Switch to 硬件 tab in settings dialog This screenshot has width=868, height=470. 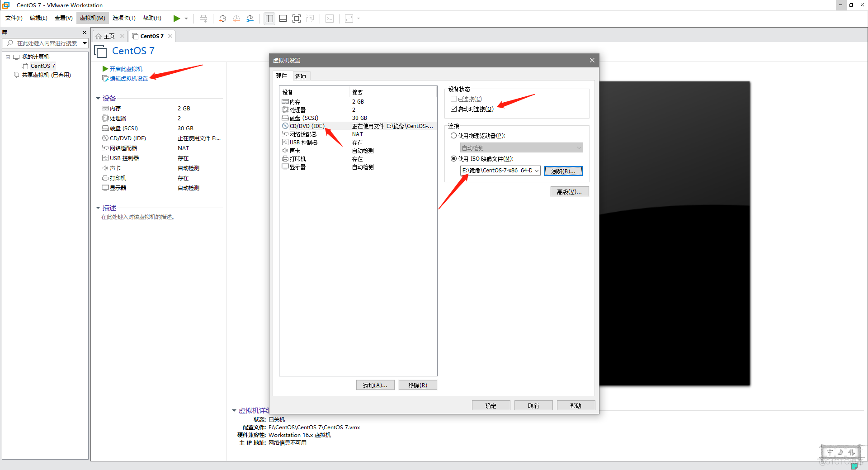[281, 76]
